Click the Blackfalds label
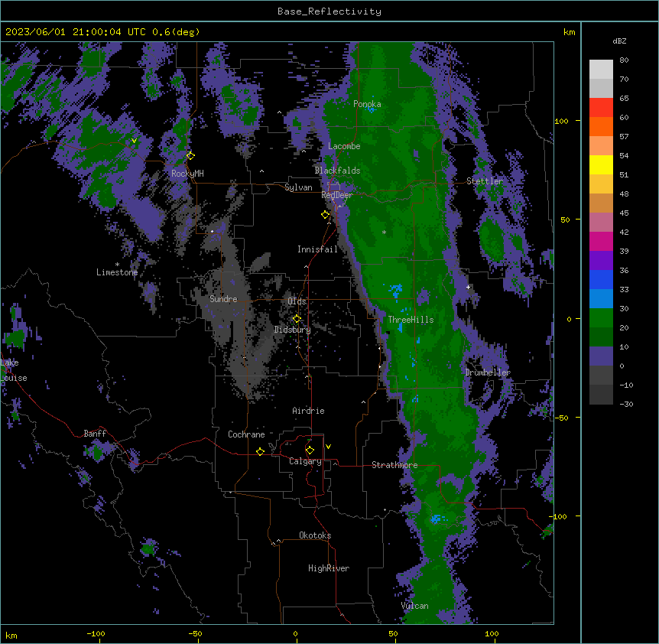The image size is (659, 644). [x=337, y=171]
